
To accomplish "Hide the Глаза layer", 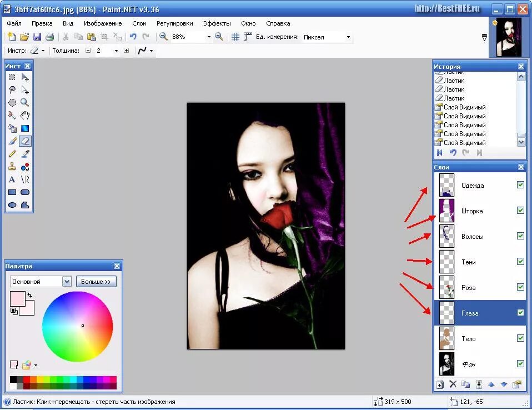I will point(520,313).
